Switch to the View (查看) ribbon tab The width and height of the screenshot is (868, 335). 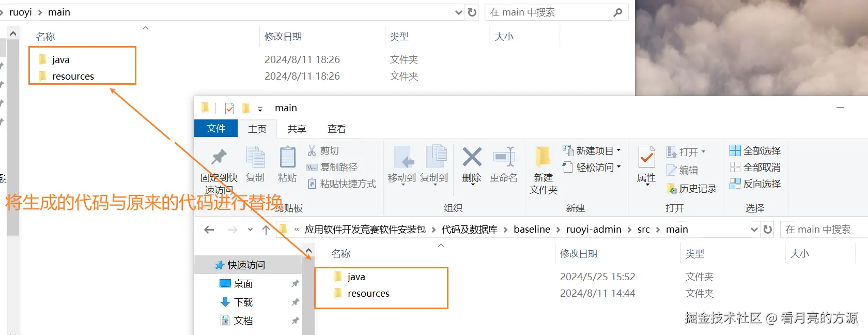(337, 129)
